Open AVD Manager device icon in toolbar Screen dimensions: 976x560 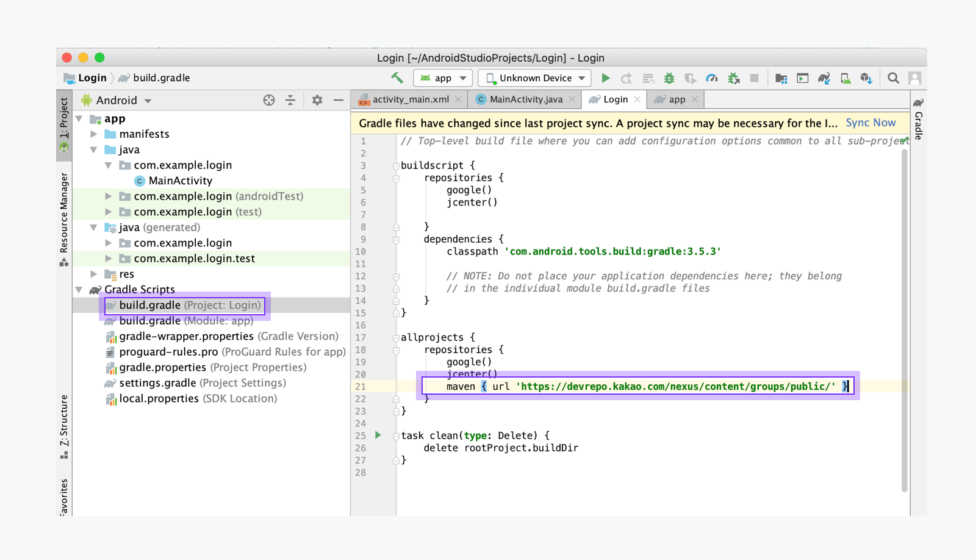pos(845,78)
